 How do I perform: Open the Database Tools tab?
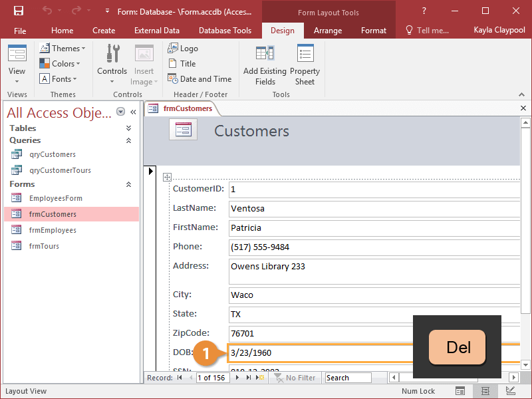(x=225, y=31)
